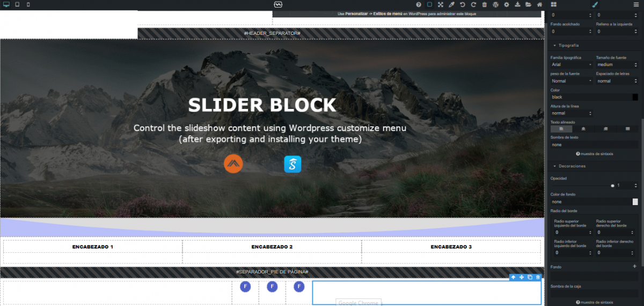The height and width of the screenshot is (306, 644).
Task: Click the WordPress logo icon
Action: pos(496,4)
